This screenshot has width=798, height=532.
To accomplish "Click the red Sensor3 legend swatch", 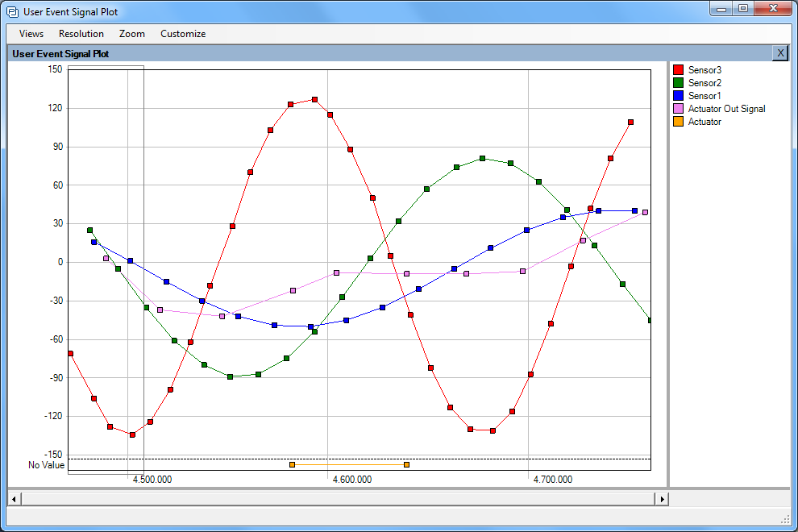I will [x=679, y=70].
